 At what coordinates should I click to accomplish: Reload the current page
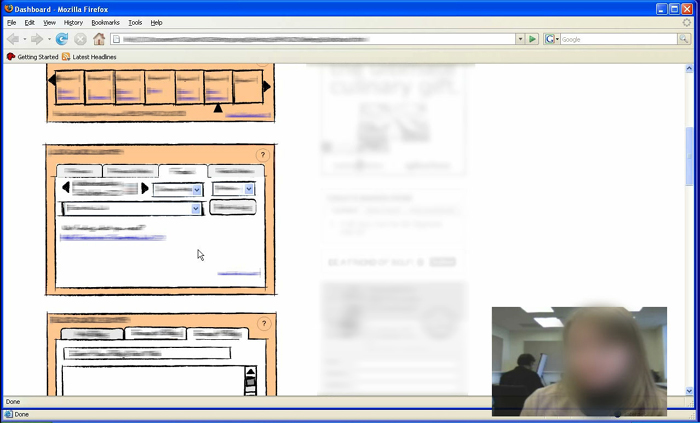(x=62, y=39)
